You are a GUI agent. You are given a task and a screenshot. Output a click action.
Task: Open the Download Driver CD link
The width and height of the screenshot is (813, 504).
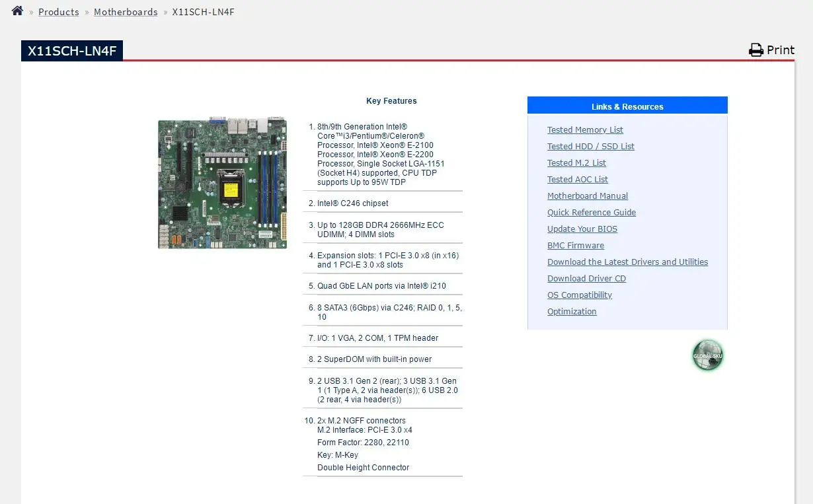(x=586, y=279)
